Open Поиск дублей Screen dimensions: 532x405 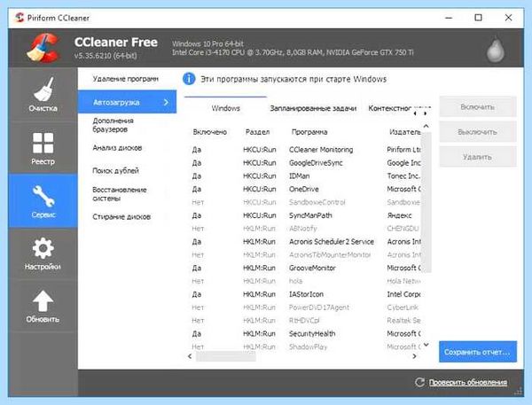coord(115,171)
